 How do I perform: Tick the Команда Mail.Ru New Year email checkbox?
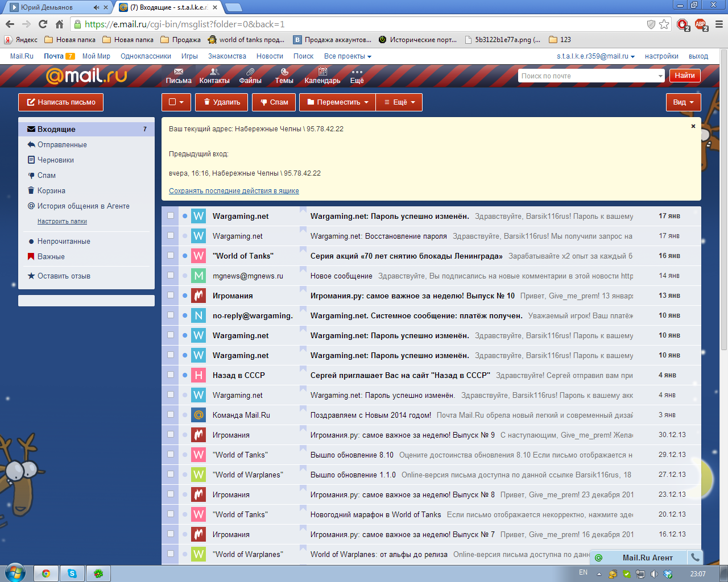pyautogui.click(x=171, y=414)
